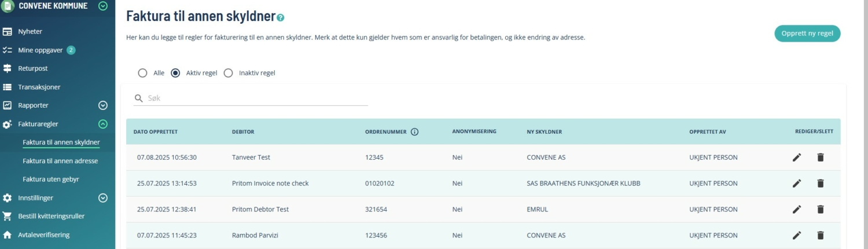Click the Søk search field
Image resolution: width=868 pixels, height=249 pixels.
[x=255, y=98]
